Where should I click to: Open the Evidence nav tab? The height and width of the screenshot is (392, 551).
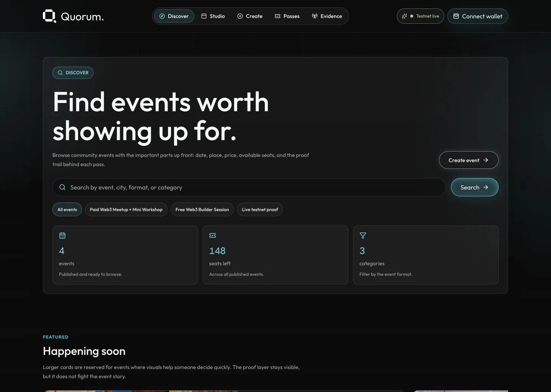click(327, 16)
